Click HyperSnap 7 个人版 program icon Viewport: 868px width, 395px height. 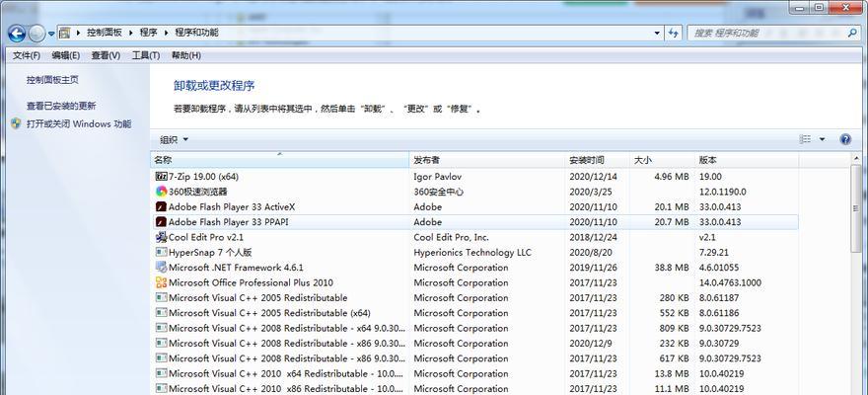pos(161,253)
